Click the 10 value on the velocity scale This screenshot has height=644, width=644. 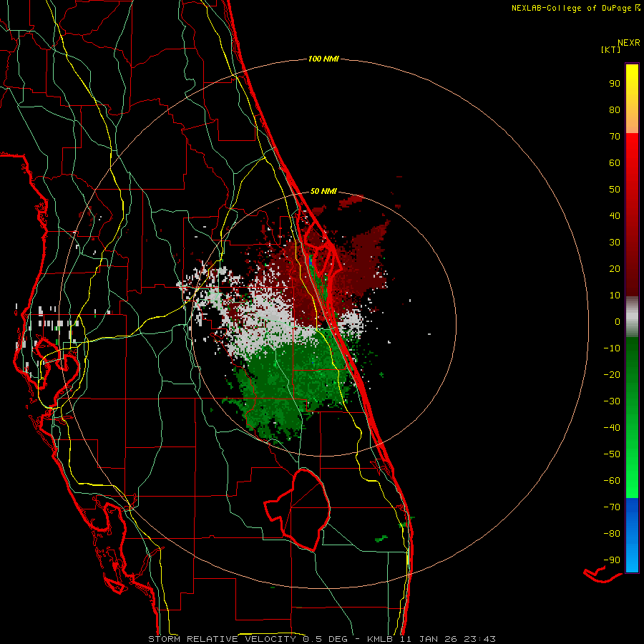pyautogui.click(x=615, y=296)
